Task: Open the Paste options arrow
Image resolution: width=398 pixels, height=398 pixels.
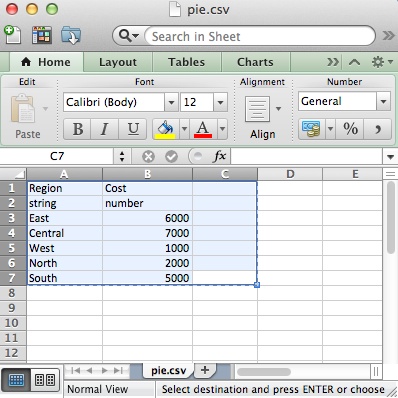Action: [45, 108]
